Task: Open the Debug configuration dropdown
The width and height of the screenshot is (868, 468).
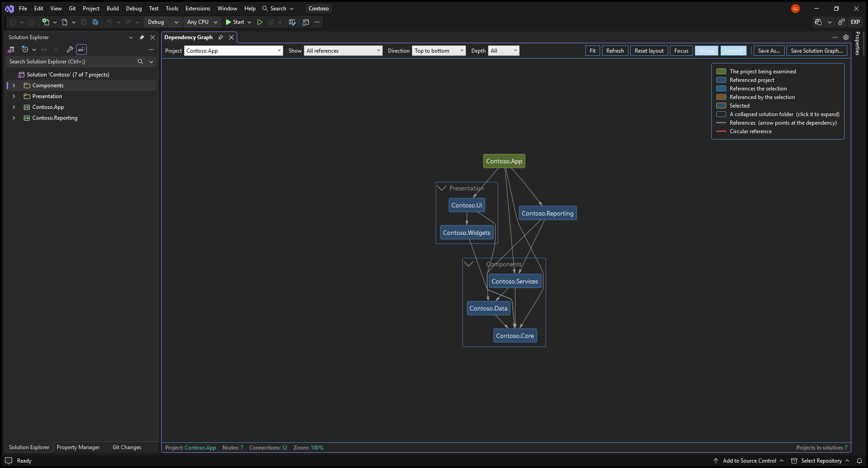Action: 163,22
